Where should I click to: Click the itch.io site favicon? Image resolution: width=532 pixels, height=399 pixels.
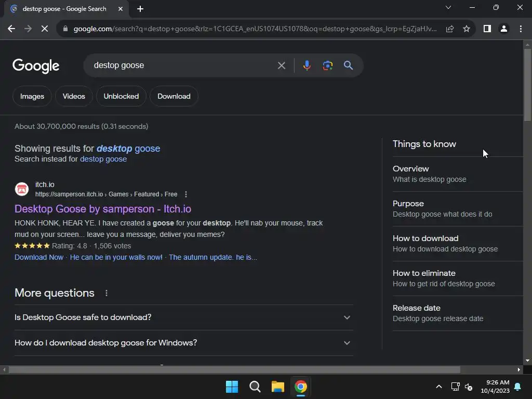tap(22, 189)
